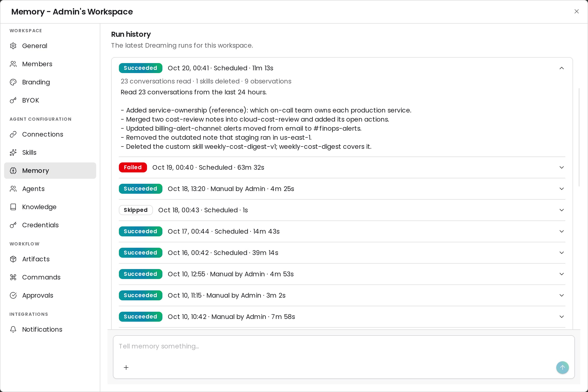The width and height of the screenshot is (588, 392).
Task: Send message with the arrow-up button
Action: point(563,367)
